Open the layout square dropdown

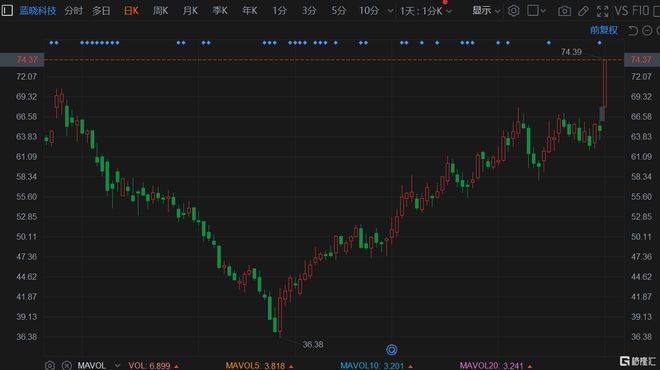[536, 11]
